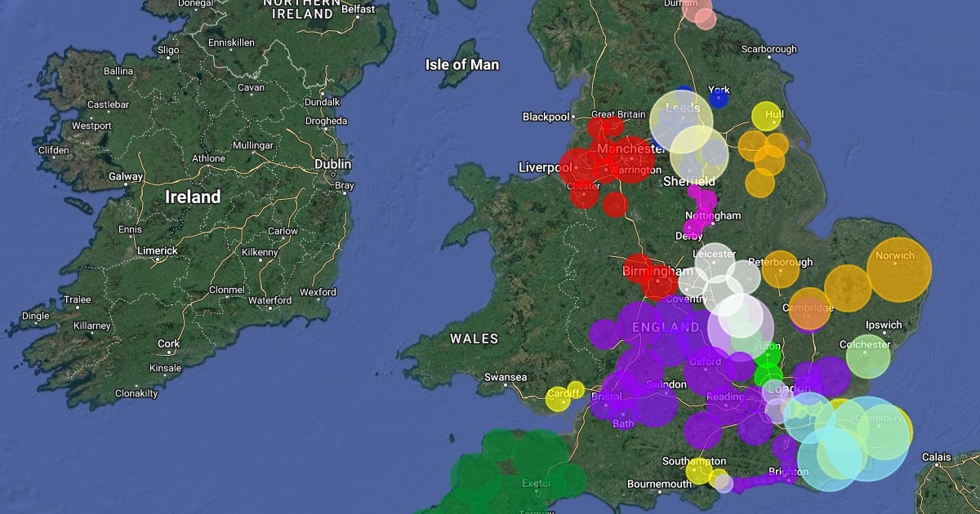Viewport: 980px width, 514px height.
Task: Click the Carlow label
Action: [x=283, y=231]
